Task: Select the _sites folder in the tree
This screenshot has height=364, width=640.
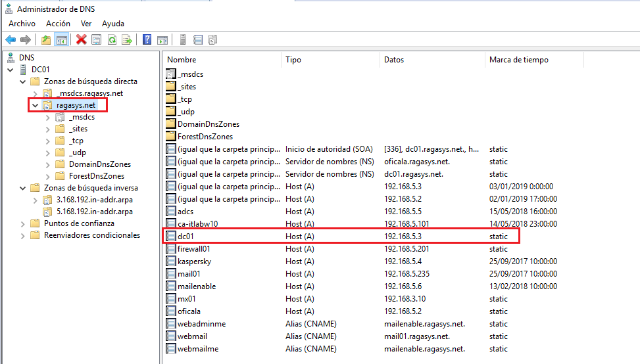Action: point(78,129)
